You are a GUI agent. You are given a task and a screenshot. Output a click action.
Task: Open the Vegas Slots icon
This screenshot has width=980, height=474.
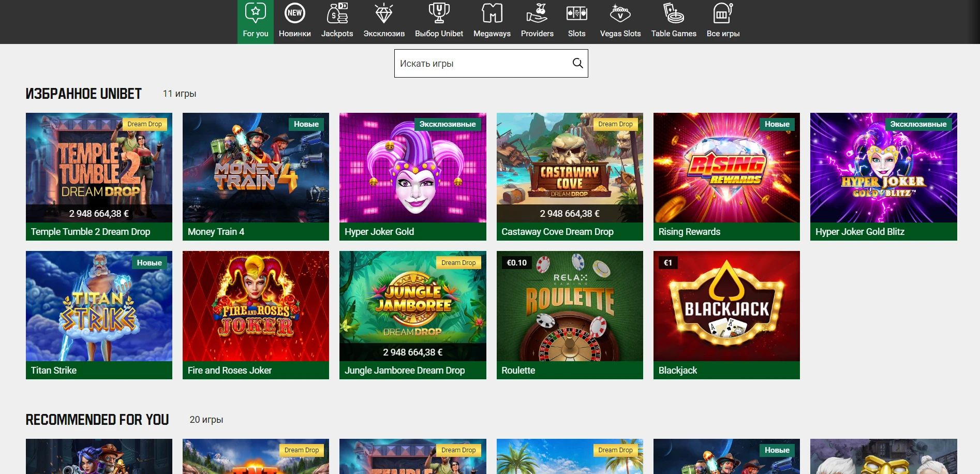coord(620,13)
